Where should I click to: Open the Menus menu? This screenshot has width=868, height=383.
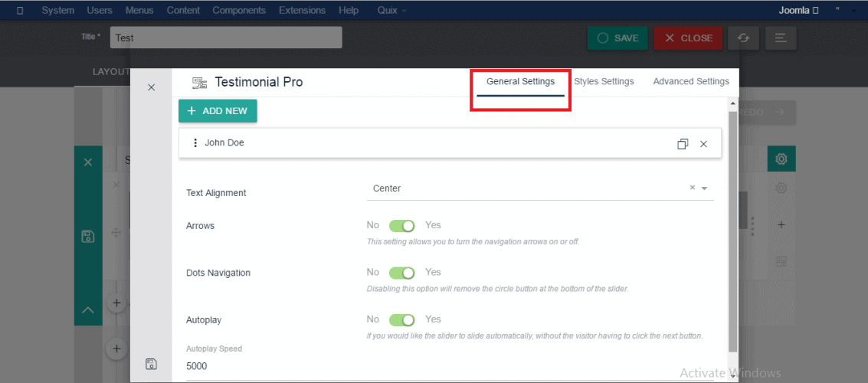point(139,11)
